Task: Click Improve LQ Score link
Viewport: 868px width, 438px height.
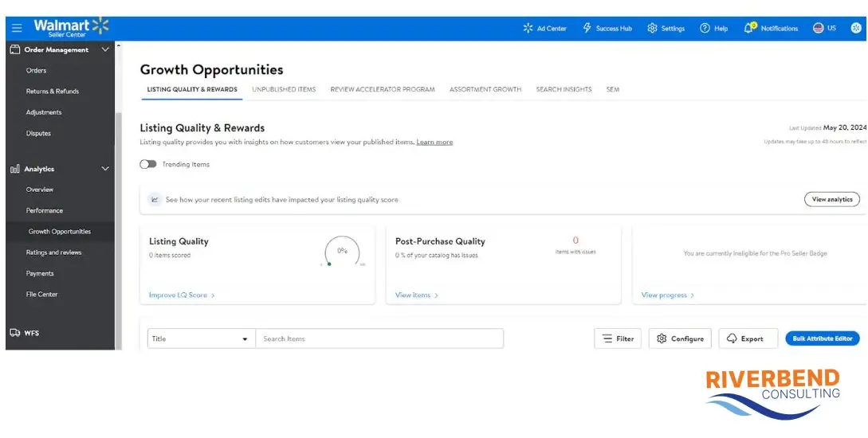Action: pos(182,295)
